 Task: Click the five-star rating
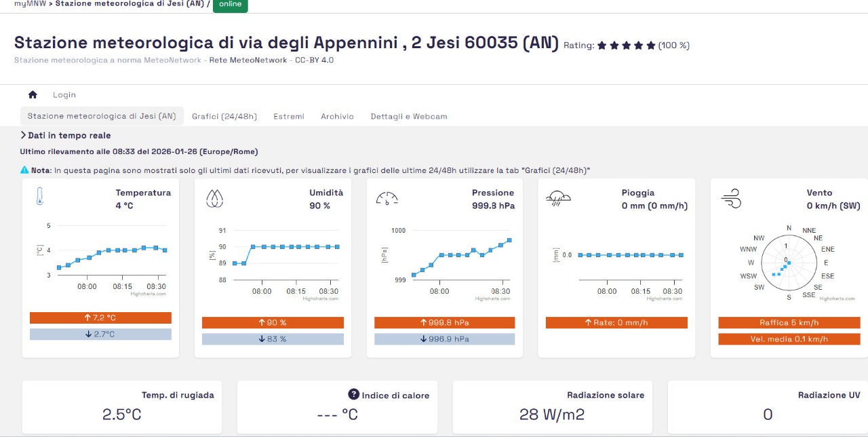[626, 45]
